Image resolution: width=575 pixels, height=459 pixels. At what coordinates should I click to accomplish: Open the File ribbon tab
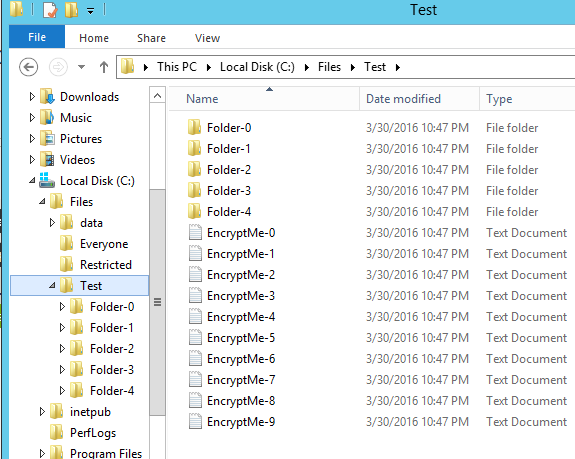coord(37,37)
